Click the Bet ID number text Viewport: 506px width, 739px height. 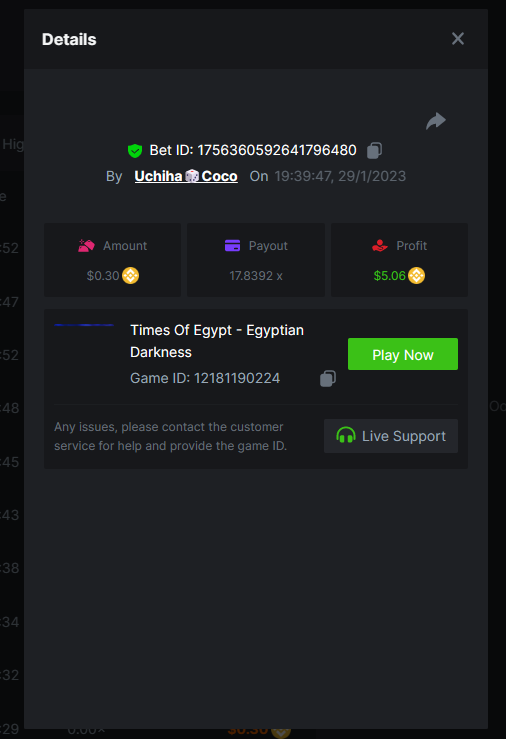277,150
